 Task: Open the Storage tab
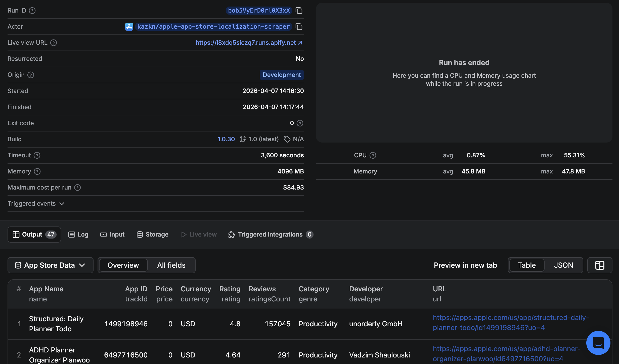click(x=152, y=235)
